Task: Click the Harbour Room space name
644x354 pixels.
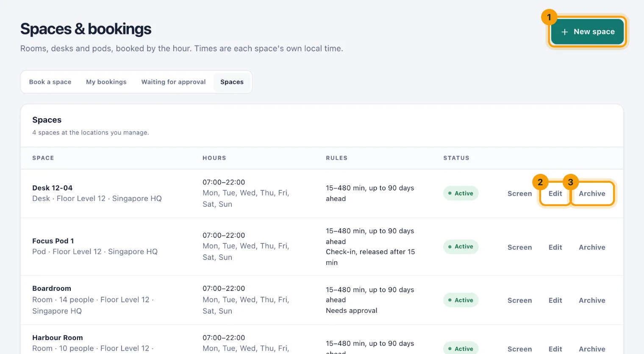Action: point(58,337)
